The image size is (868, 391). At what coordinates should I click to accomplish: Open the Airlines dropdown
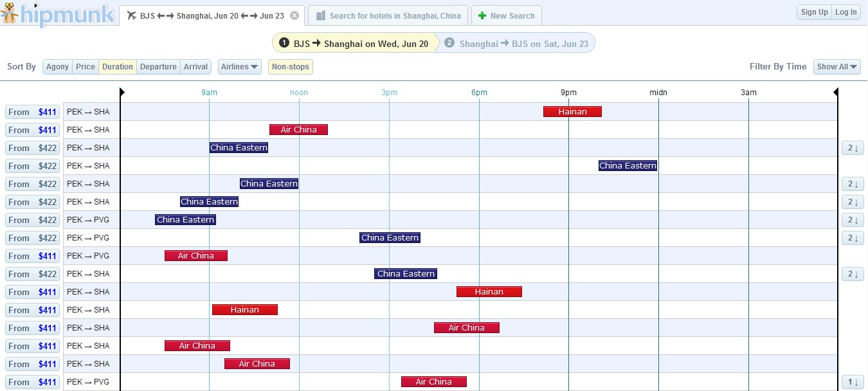point(240,67)
